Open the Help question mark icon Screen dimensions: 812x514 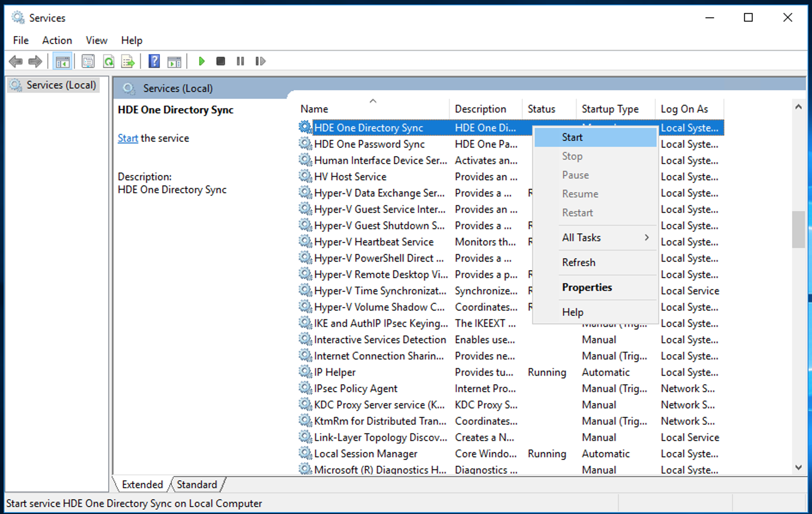[154, 61]
